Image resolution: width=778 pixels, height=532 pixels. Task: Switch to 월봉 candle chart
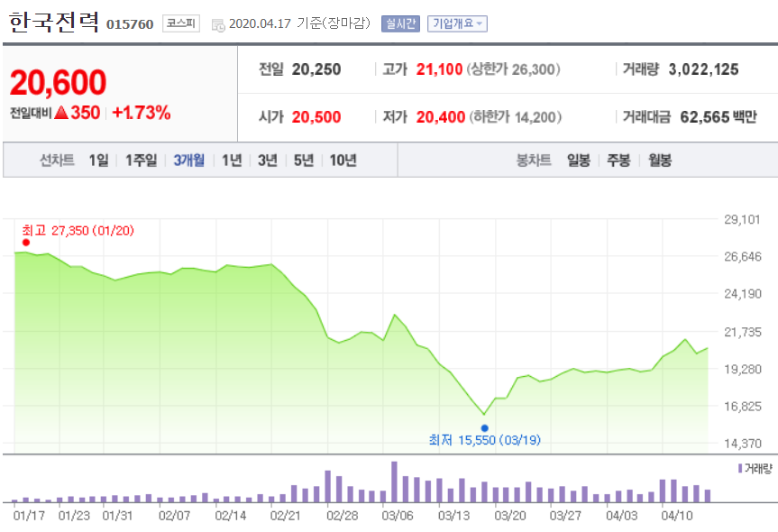[x=660, y=161]
